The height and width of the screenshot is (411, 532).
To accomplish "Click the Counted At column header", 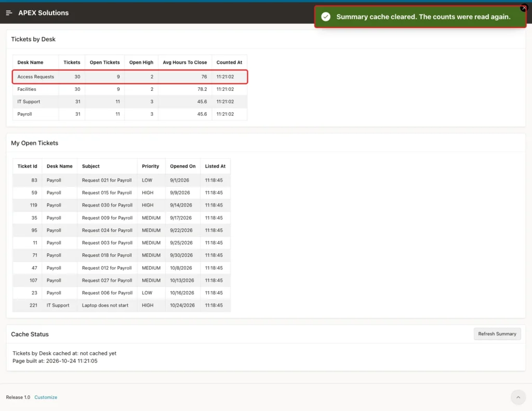I will tap(229, 62).
